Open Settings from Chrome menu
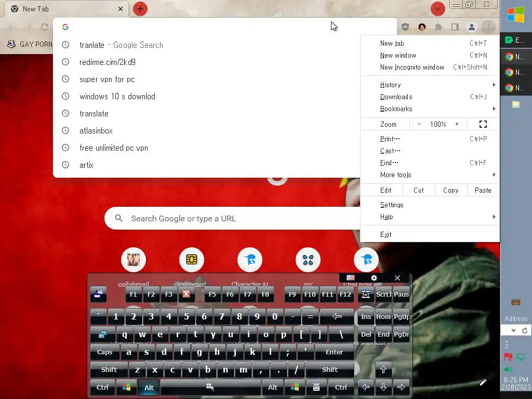Viewport: 532px width, 399px height. (430, 205)
